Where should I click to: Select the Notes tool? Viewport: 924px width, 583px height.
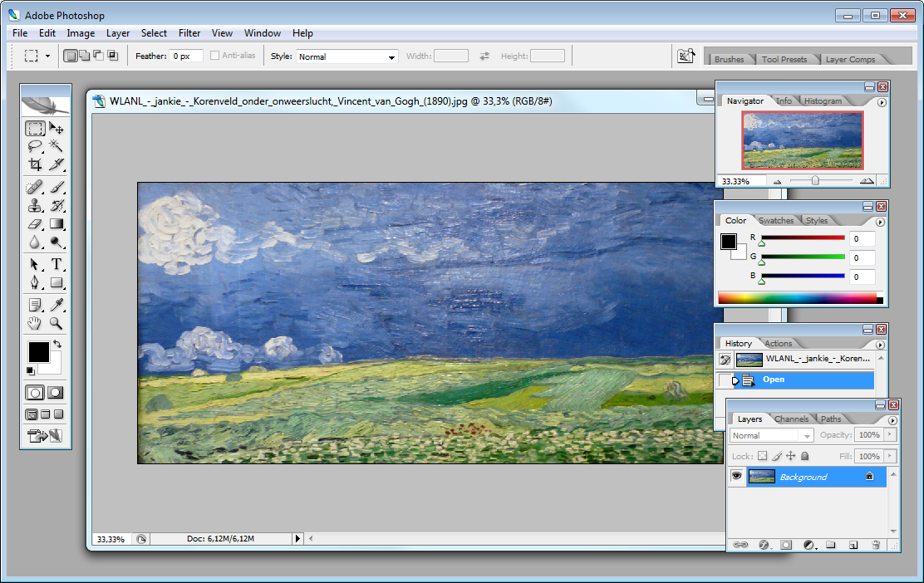point(35,305)
